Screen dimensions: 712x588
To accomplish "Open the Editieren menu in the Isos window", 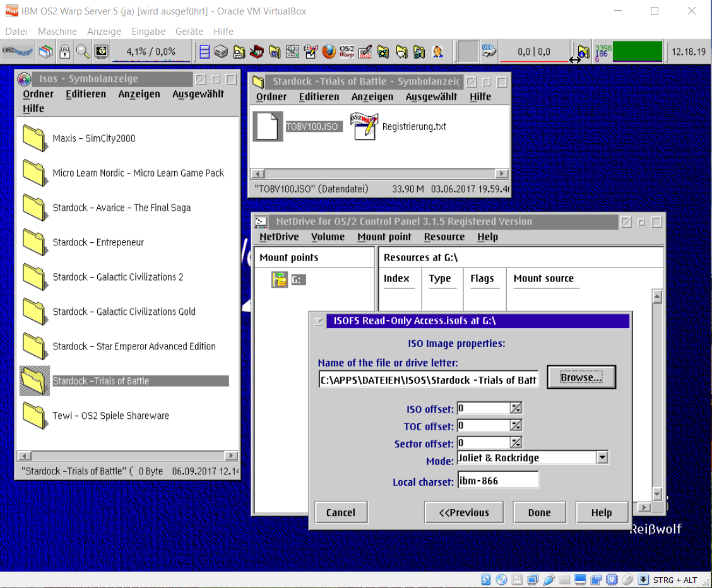I will pos(86,94).
